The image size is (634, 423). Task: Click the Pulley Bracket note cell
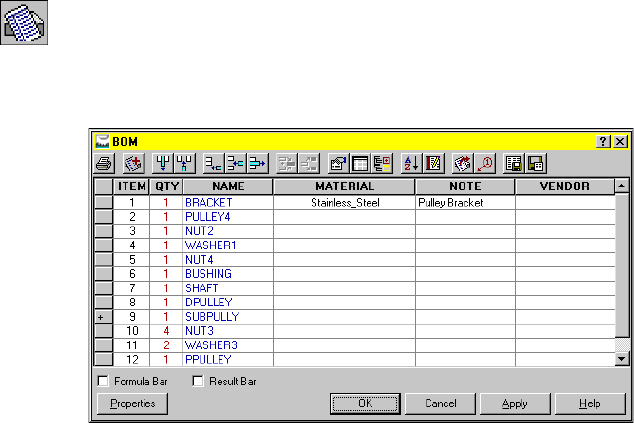tap(465, 202)
